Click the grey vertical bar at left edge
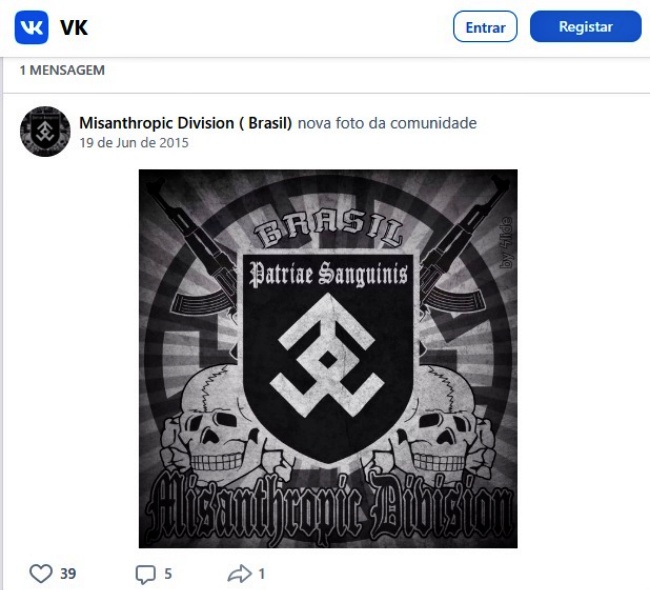Viewport: 650px width, 590px height. [1, 323]
